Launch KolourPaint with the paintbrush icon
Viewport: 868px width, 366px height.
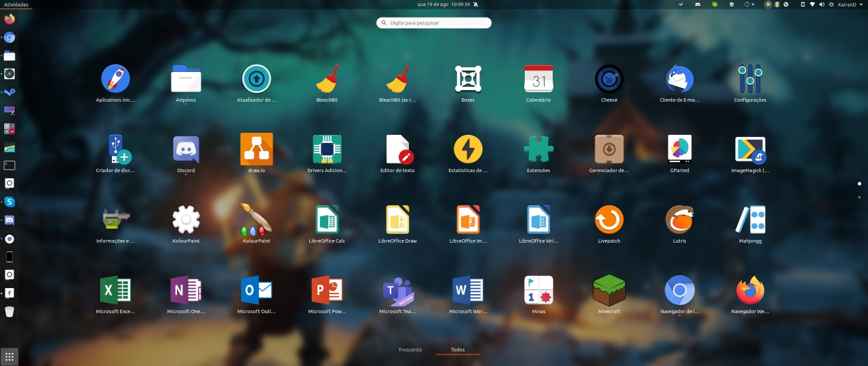256,220
